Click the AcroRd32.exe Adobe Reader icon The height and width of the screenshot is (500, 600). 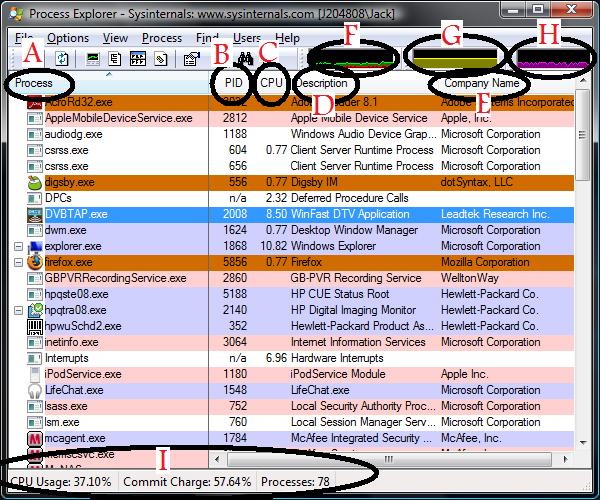pyautogui.click(x=34, y=102)
